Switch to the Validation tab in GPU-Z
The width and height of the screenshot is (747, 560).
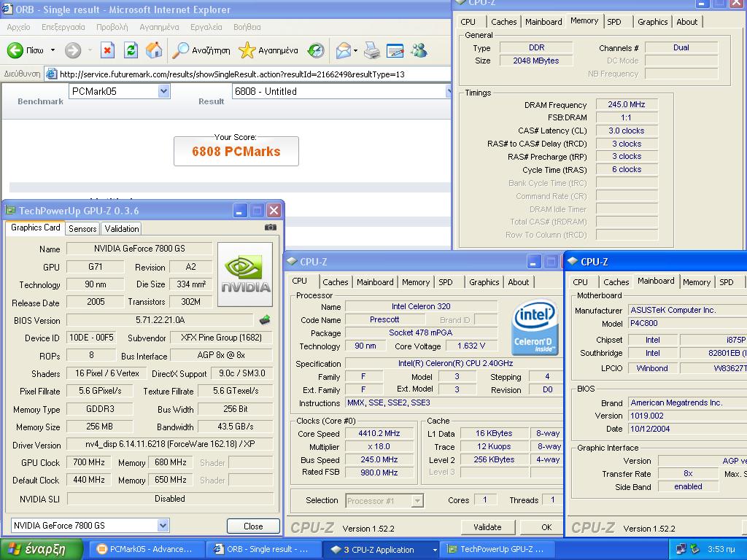122,228
